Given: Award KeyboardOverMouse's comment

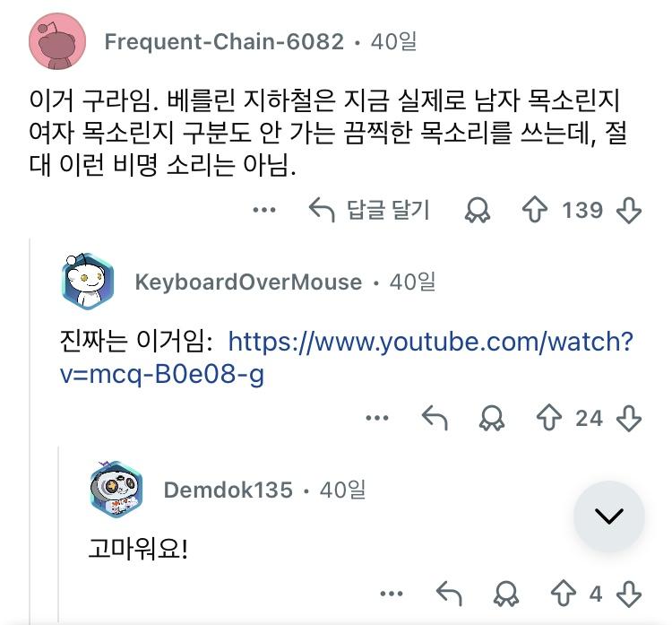Looking at the screenshot, I should pos(492,417).
